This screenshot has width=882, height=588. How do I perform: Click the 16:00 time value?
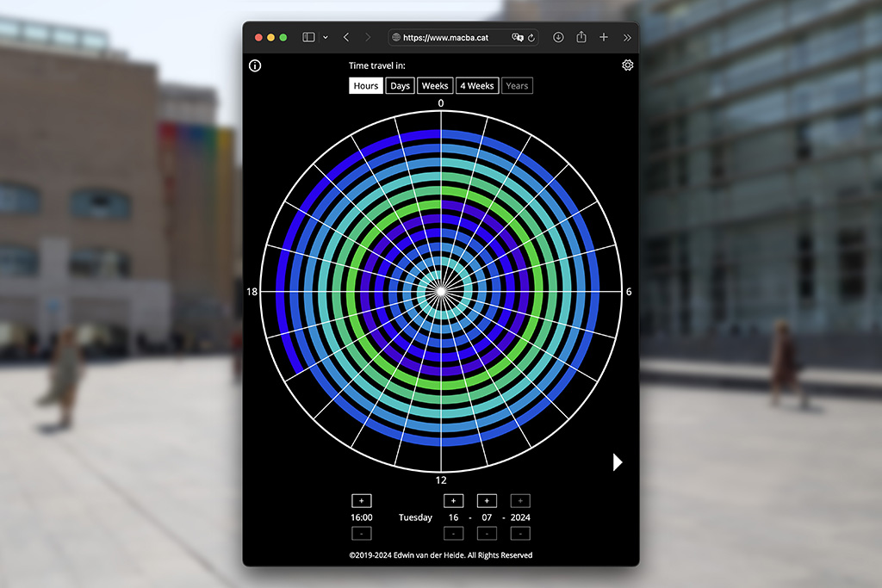(362, 517)
